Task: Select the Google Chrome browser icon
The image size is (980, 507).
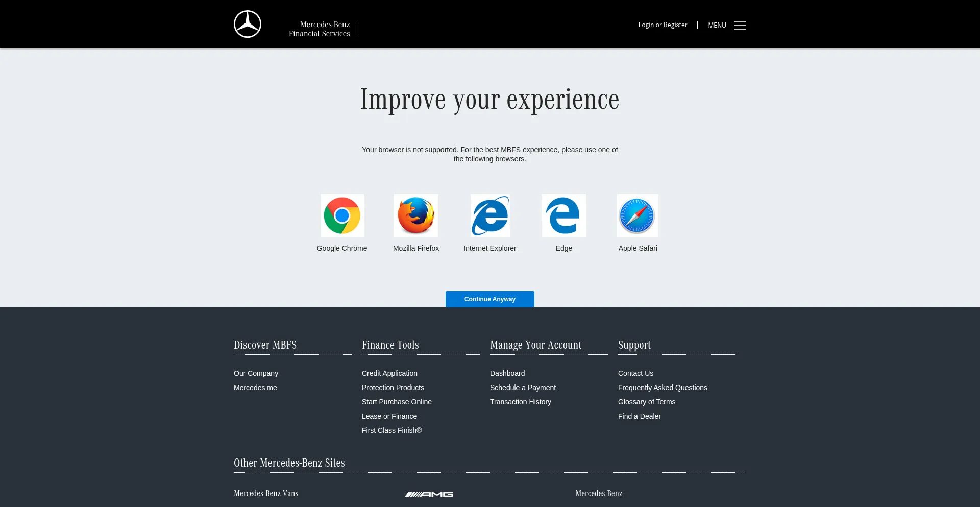Action: pos(342,215)
